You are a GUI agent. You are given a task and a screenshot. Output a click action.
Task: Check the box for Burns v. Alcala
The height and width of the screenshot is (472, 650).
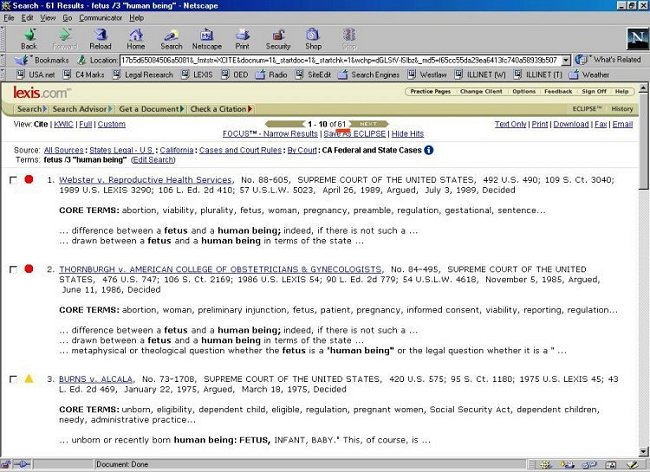[x=13, y=379]
